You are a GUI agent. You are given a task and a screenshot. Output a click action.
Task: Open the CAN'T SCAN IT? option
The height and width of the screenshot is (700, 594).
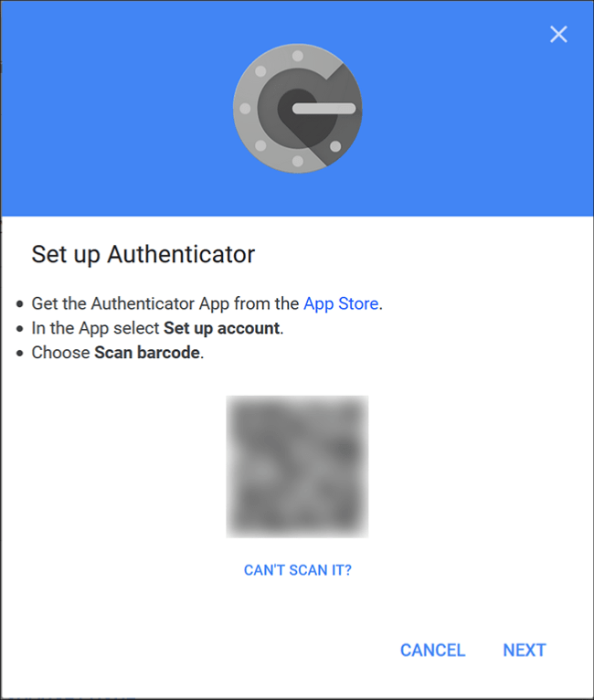[x=298, y=570]
